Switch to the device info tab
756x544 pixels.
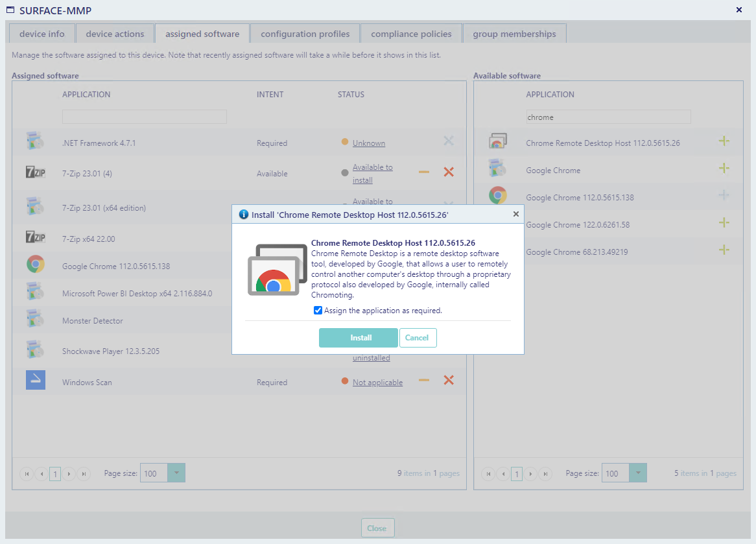(x=42, y=34)
